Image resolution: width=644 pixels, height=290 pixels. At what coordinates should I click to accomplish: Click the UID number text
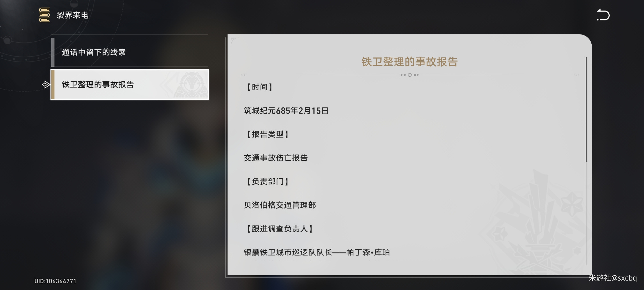pos(56,281)
